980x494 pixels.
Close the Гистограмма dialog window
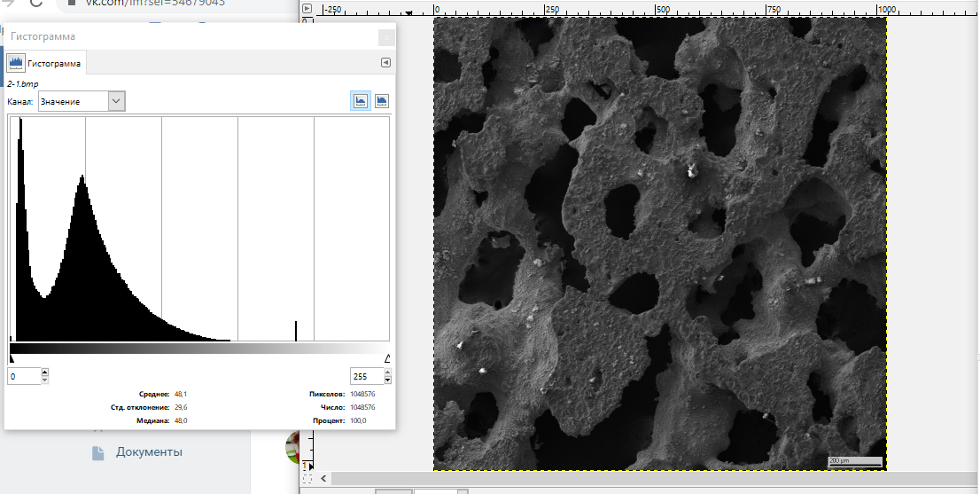coord(385,37)
